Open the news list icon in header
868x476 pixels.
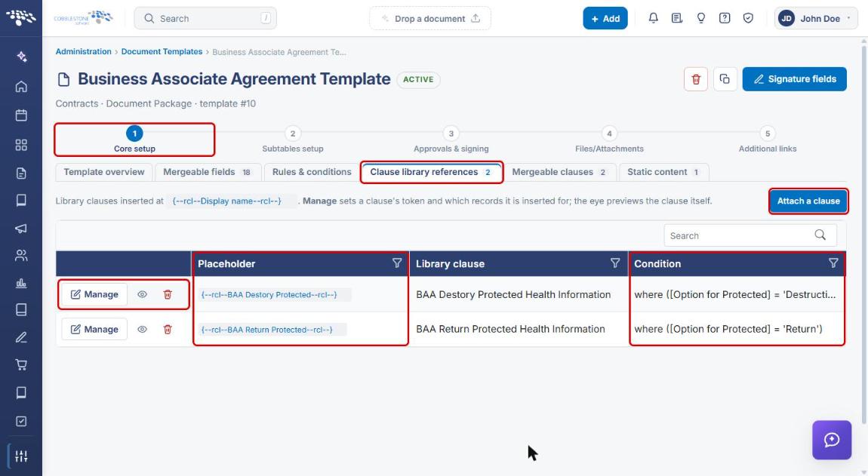coord(676,18)
